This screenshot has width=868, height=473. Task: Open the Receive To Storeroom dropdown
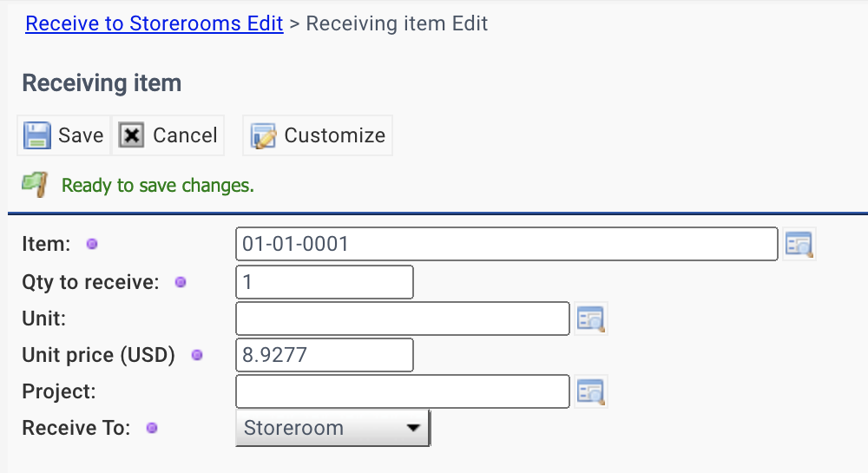tap(332, 428)
